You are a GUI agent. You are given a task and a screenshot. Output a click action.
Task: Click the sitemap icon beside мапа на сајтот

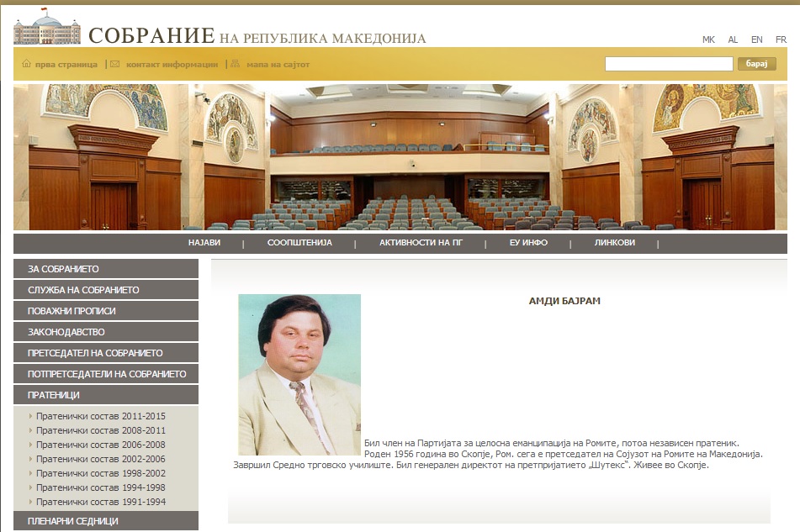(x=235, y=64)
